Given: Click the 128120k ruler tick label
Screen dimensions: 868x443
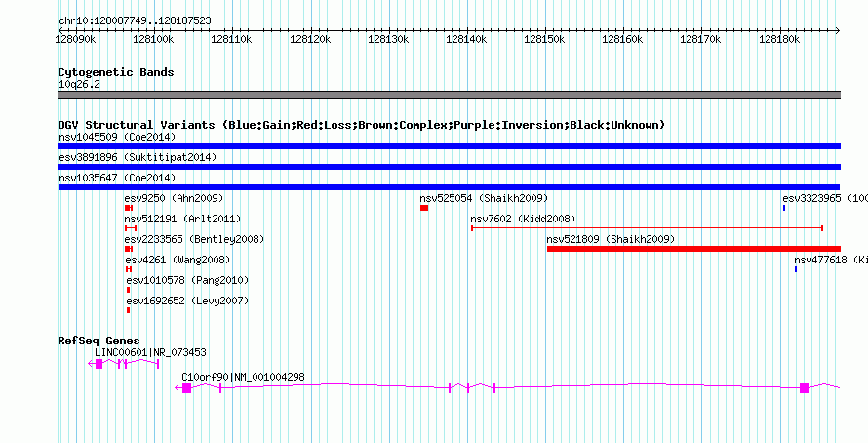Looking at the screenshot, I should click(x=310, y=39).
